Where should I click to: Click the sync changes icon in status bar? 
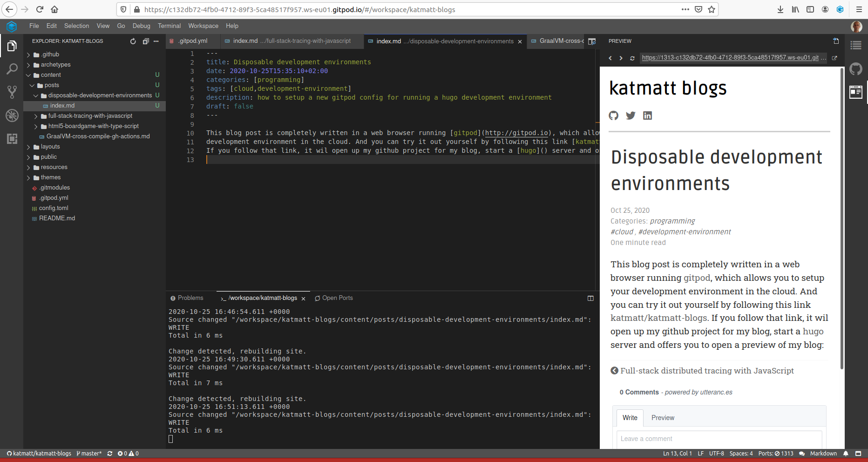pos(110,454)
